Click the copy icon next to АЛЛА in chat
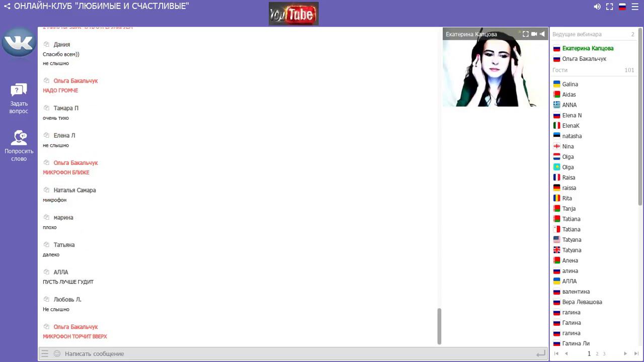Screen dimensions: 644x362 [46, 272]
